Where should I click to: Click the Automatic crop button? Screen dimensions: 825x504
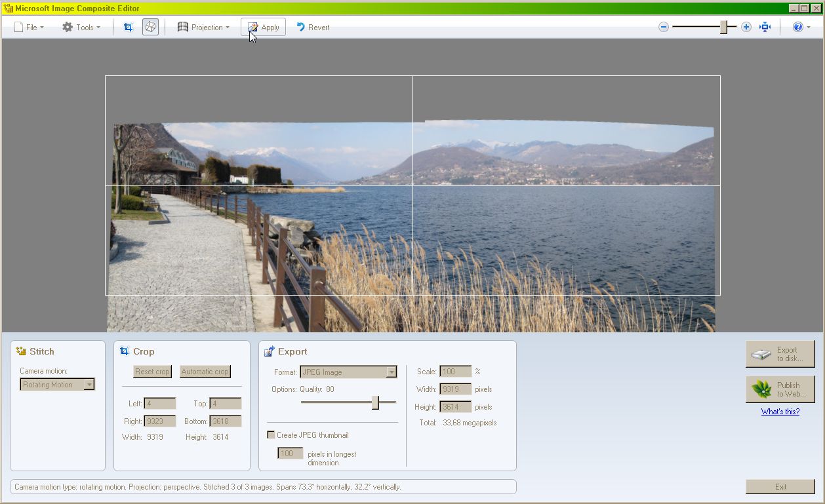pyautogui.click(x=205, y=372)
